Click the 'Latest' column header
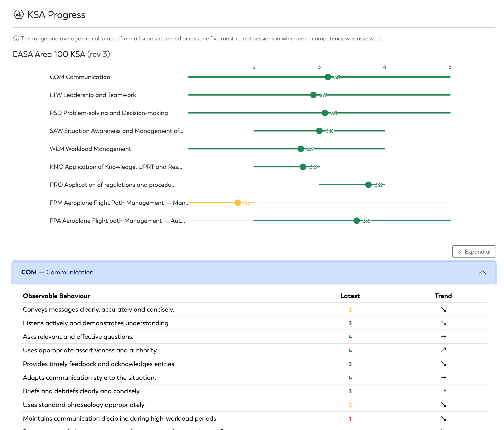Screen dimensions: 504x430 tap(350, 296)
